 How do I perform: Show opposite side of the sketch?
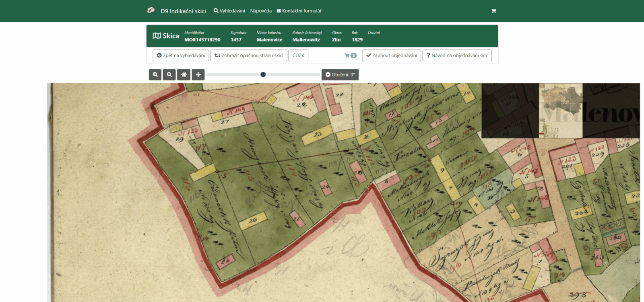tap(249, 55)
